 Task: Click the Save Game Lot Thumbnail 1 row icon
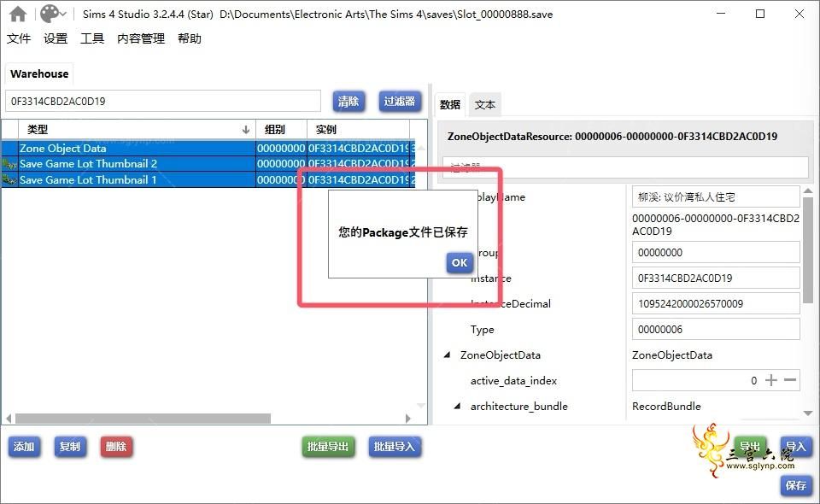(9, 180)
